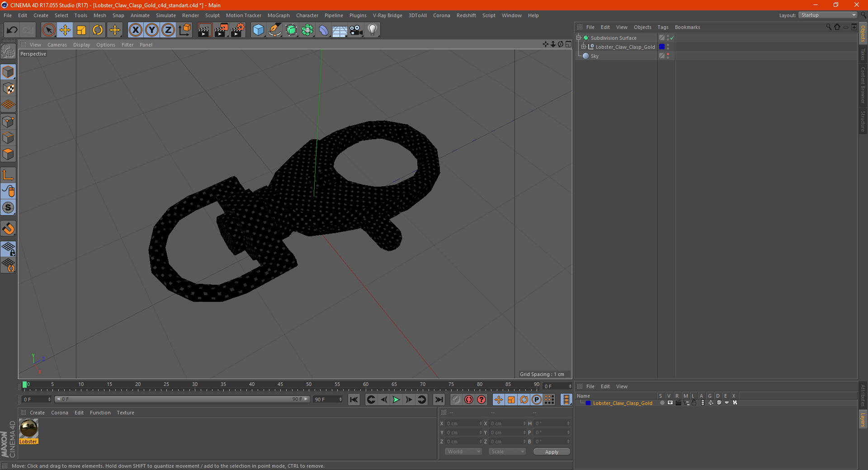Open the spline pen tool
Viewport: 868px width, 470px height.
coord(275,30)
